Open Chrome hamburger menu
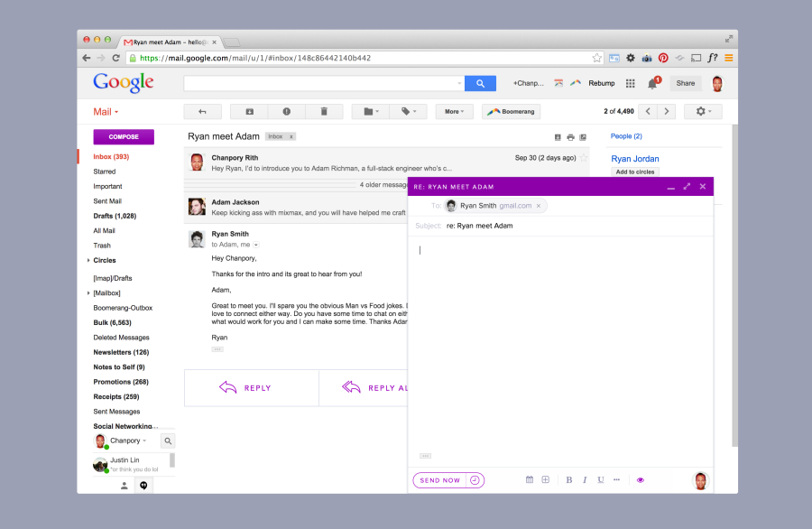Screen dimensions: 812x529 click(729, 58)
